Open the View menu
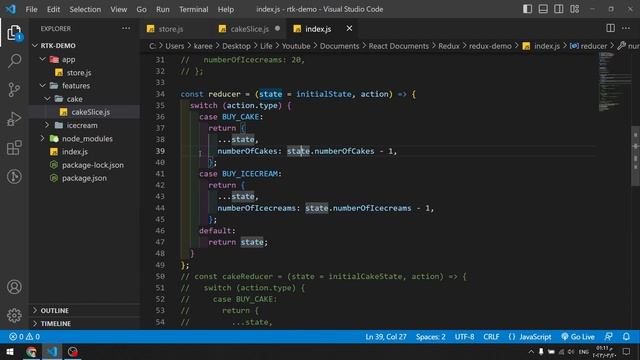The height and width of the screenshot is (360, 640). [x=118, y=9]
